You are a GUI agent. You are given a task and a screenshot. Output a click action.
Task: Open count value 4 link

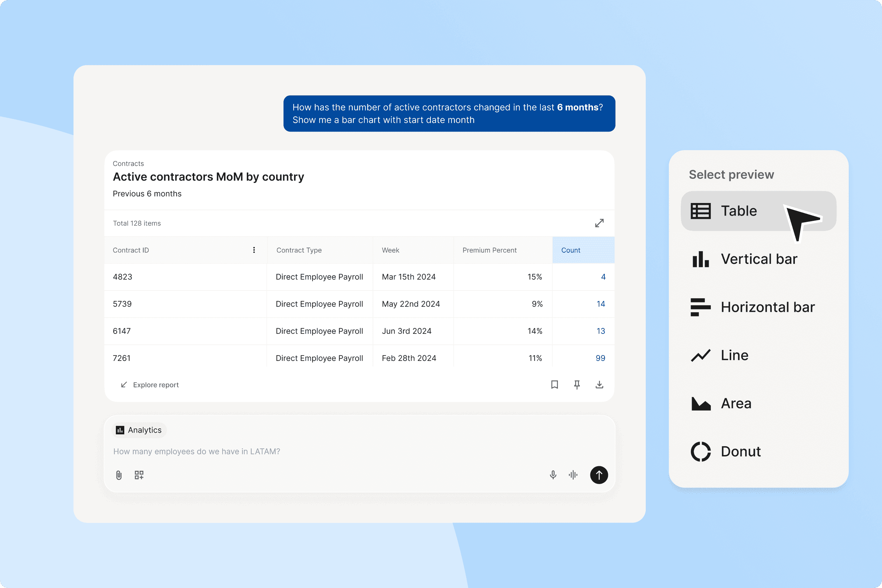coord(603,277)
